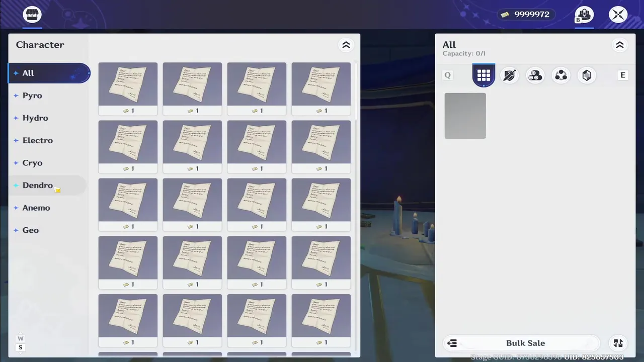Show all inventory items via grid icon
The image size is (644, 362).
(x=484, y=75)
